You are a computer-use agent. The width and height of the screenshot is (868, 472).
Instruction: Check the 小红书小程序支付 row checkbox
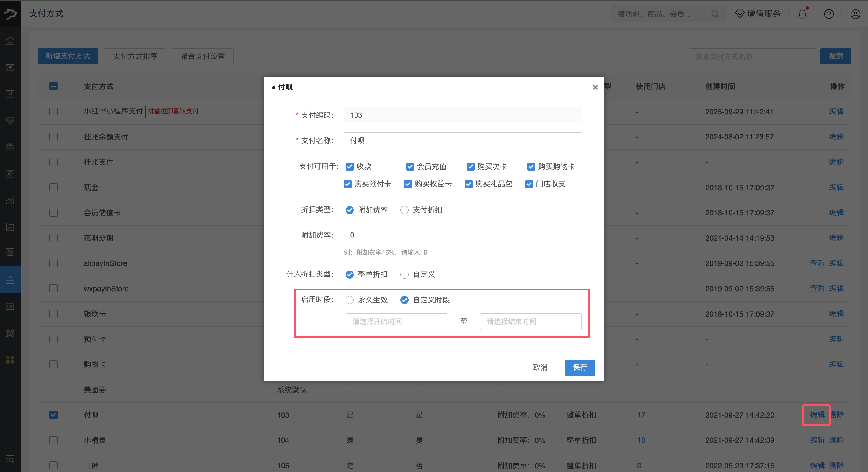[53, 112]
